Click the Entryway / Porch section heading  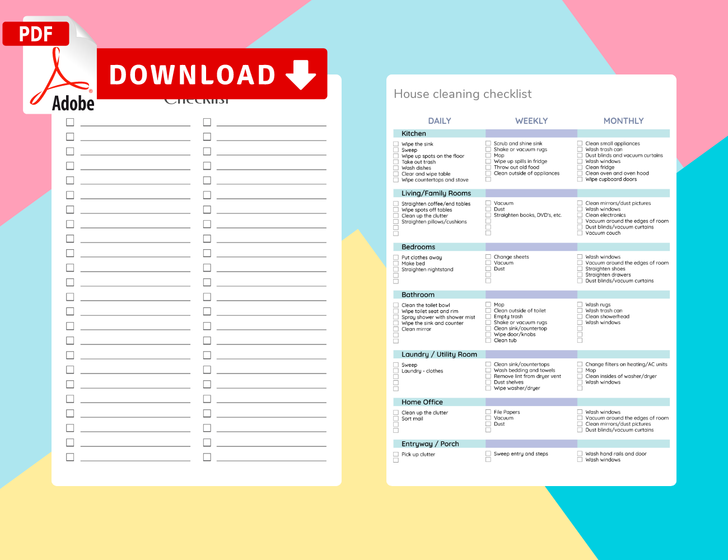[x=430, y=444]
